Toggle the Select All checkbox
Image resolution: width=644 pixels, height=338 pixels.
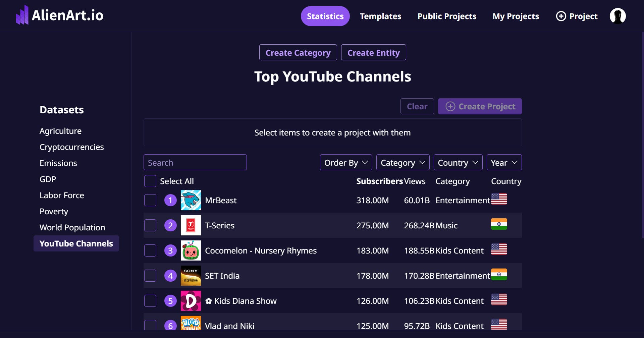(150, 181)
